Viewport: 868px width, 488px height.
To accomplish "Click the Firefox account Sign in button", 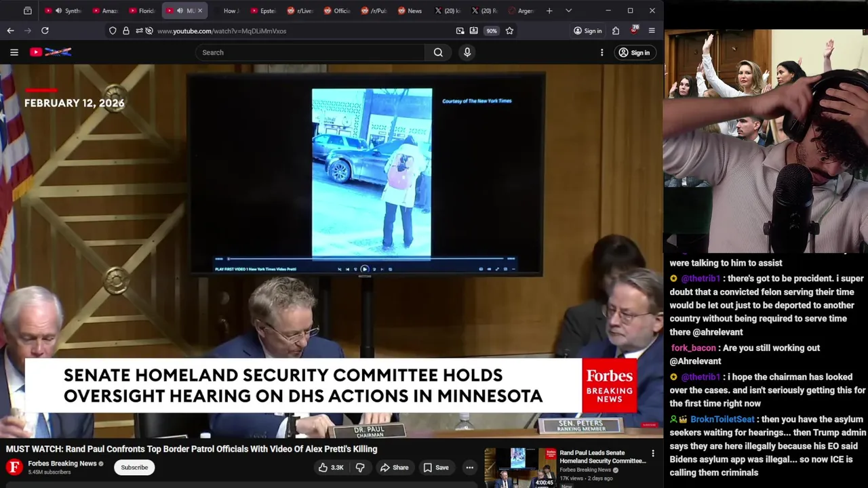I will [x=588, y=30].
